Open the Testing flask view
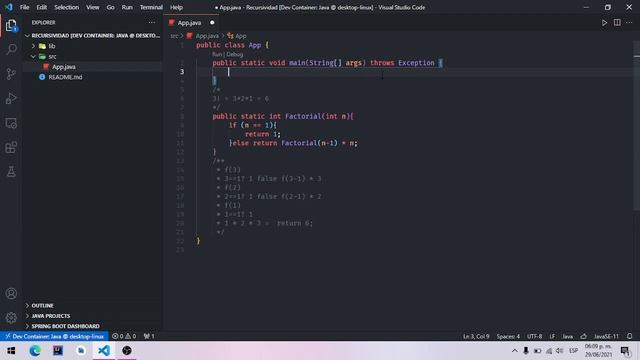 [11, 172]
